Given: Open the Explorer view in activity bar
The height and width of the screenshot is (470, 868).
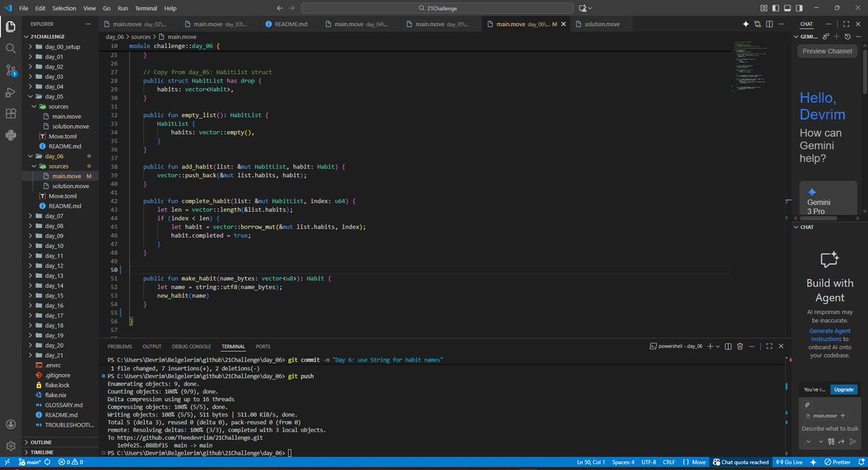Looking at the screenshot, I should click(11, 27).
